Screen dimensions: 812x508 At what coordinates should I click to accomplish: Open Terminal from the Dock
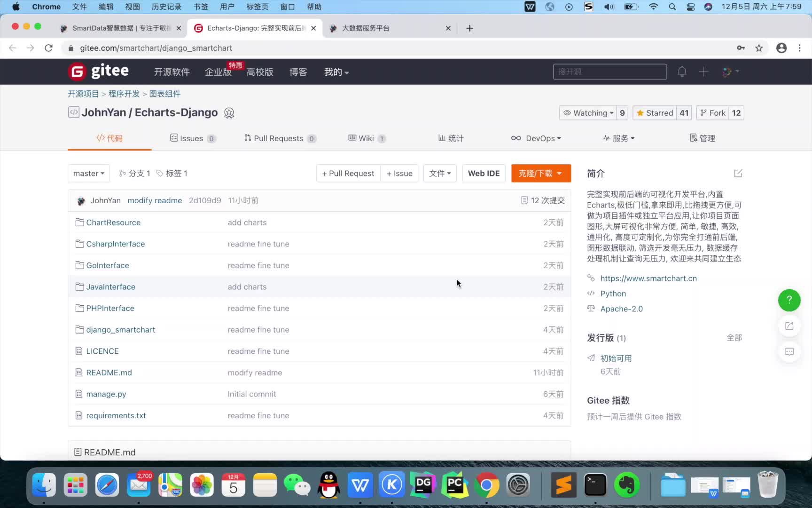pos(595,485)
